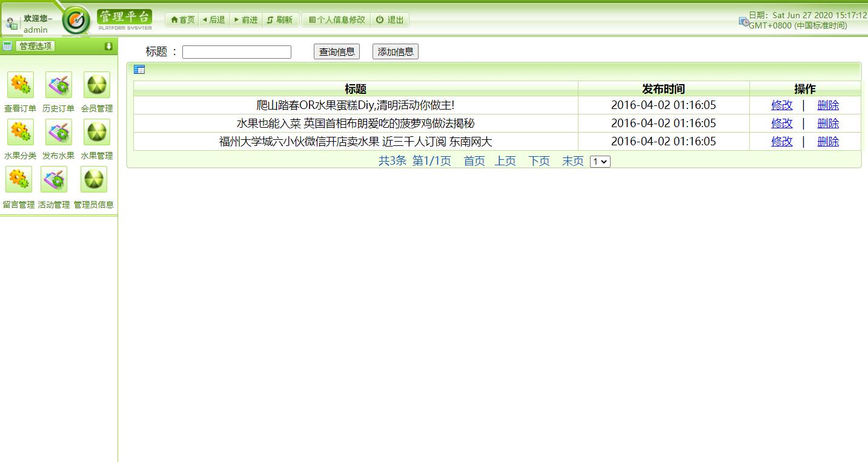The image size is (868, 462).
Task: Click inside the 标题 search input field
Action: coord(236,51)
